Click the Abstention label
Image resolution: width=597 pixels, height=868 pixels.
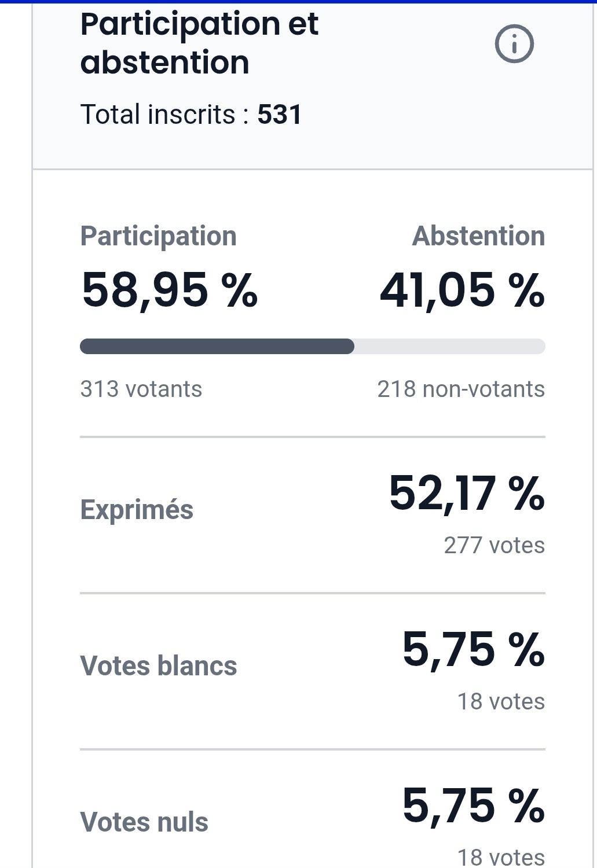pos(478,236)
